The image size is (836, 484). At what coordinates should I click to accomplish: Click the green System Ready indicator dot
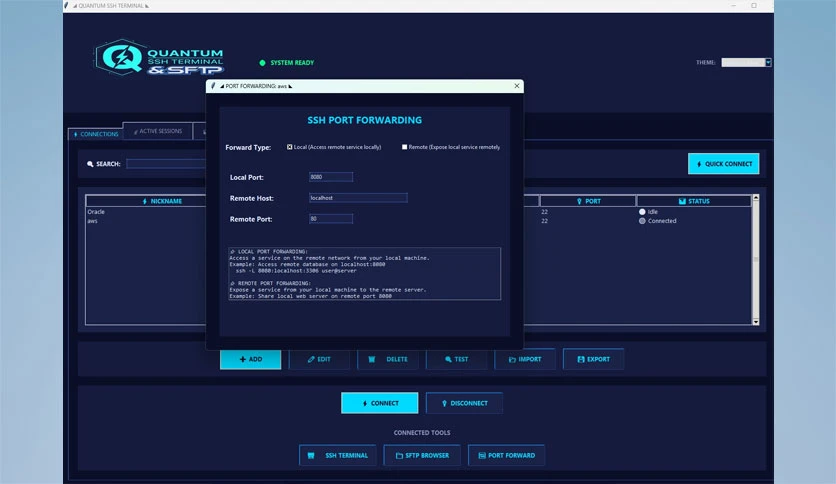click(x=262, y=63)
